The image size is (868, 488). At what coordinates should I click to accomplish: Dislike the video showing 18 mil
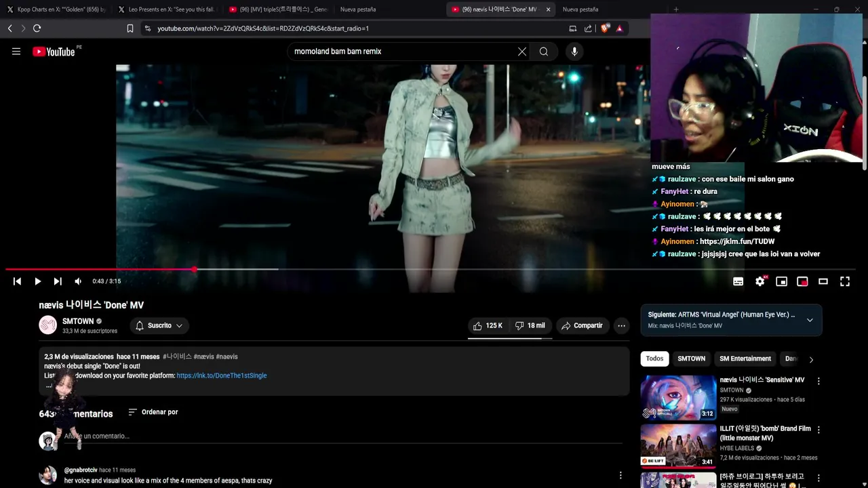[530, 325]
